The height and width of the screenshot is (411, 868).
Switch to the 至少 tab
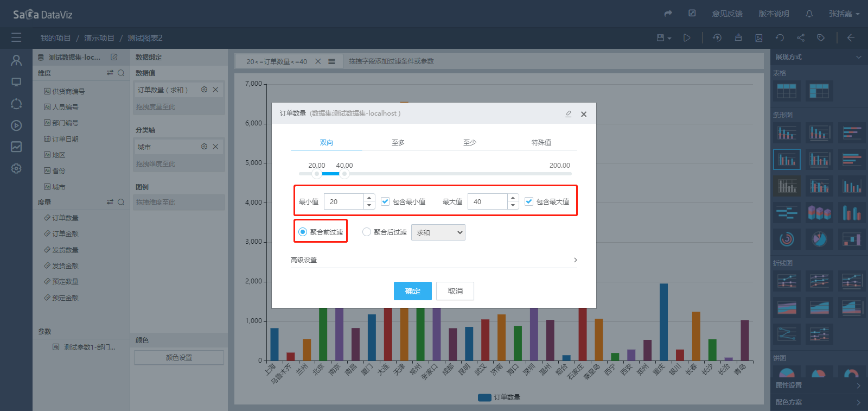470,142
